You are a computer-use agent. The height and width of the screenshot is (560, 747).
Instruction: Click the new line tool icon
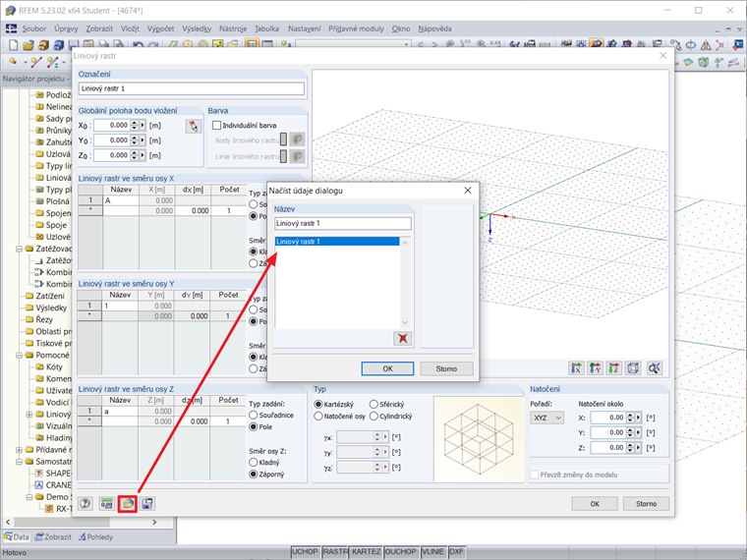pos(36,62)
